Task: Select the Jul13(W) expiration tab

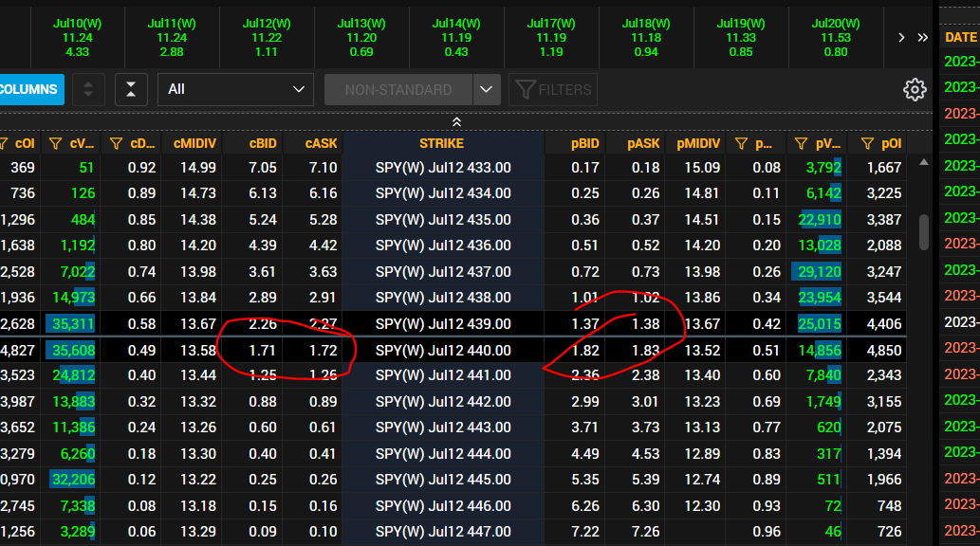Action: (361, 38)
